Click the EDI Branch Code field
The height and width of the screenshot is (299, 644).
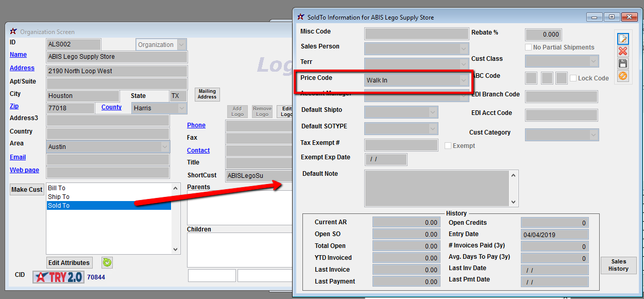point(562,96)
